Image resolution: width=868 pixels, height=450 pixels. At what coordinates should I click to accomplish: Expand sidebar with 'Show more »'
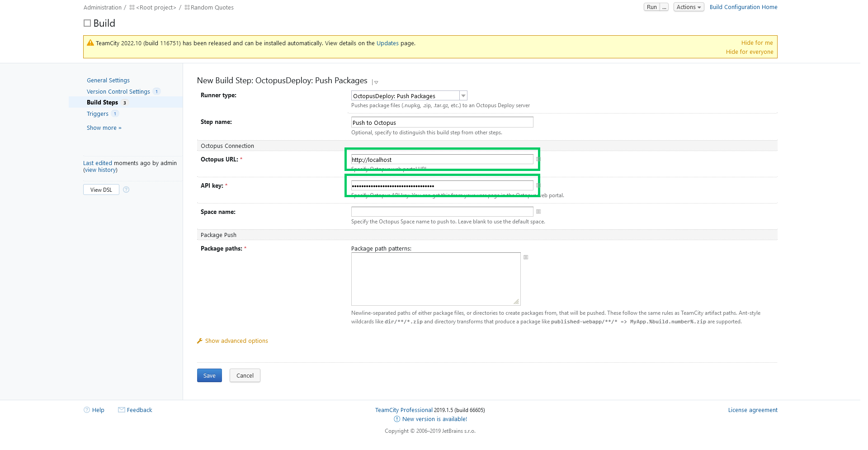[x=104, y=128]
